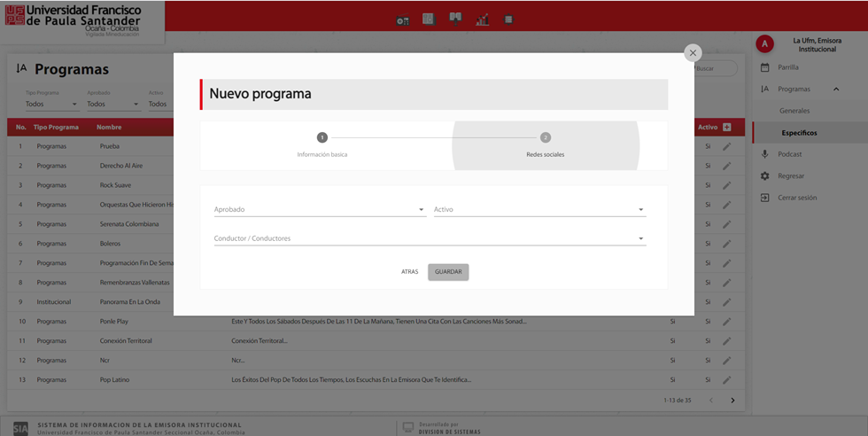Collapse the Programas sidebar menu chevron
This screenshot has height=436, width=868.
pos(835,90)
